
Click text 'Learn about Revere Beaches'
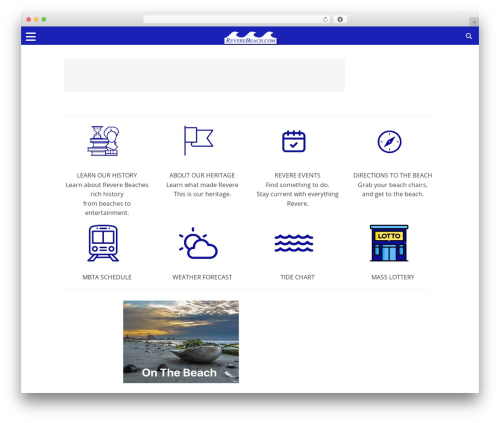[107, 185]
